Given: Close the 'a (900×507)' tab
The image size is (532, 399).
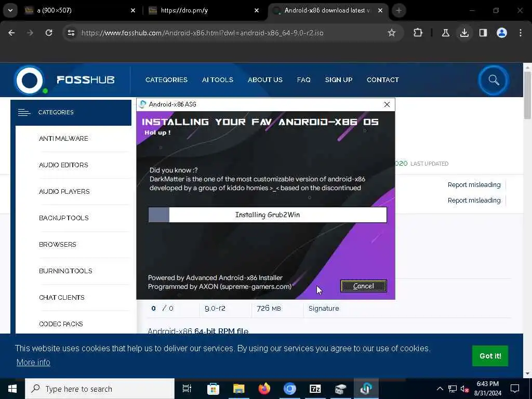Looking at the screenshot, I should [x=133, y=10].
